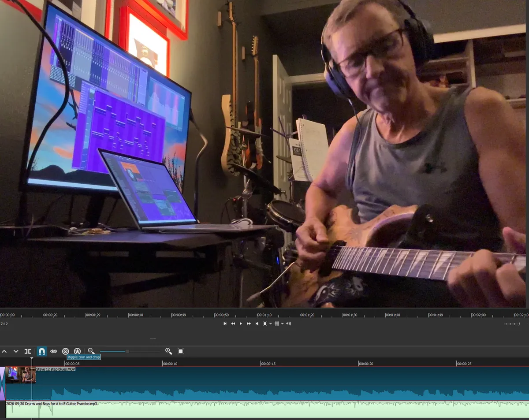Click the timeline playhead marker
This screenshot has width=529, height=420.
click(32, 359)
